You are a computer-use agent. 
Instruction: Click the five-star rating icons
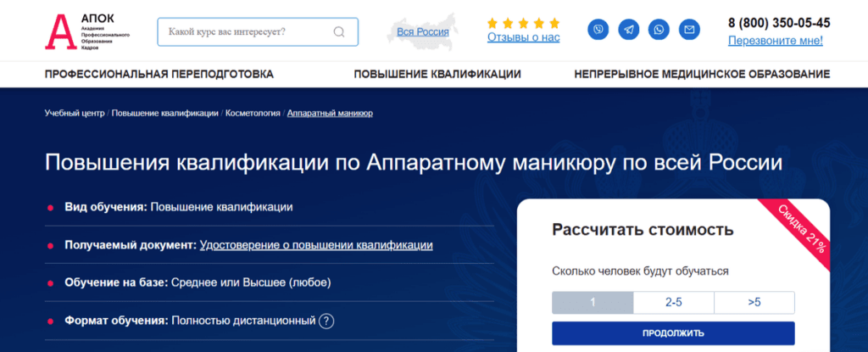[523, 23]
